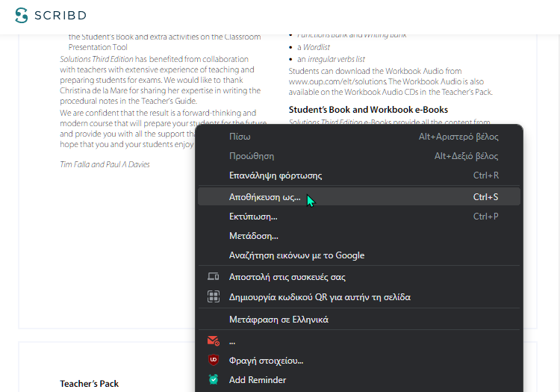Click the Tim Falla and Paul A Davies text
The height and width of the screenshot is (392, 560).
(105, 164)
